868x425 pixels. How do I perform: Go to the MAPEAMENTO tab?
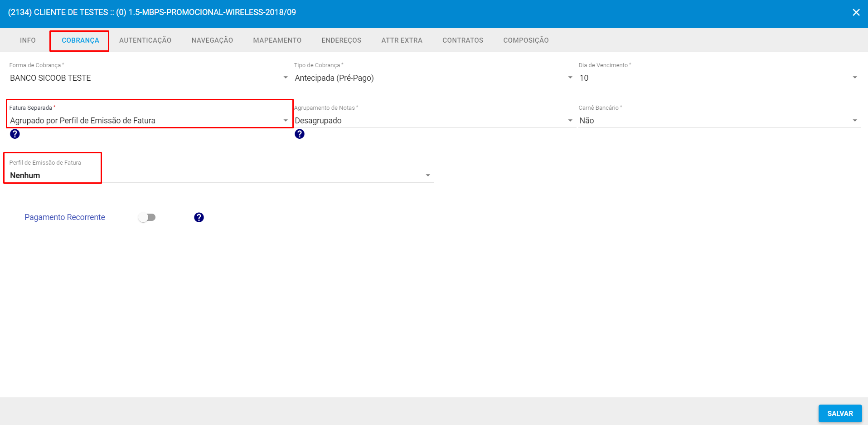277,40
